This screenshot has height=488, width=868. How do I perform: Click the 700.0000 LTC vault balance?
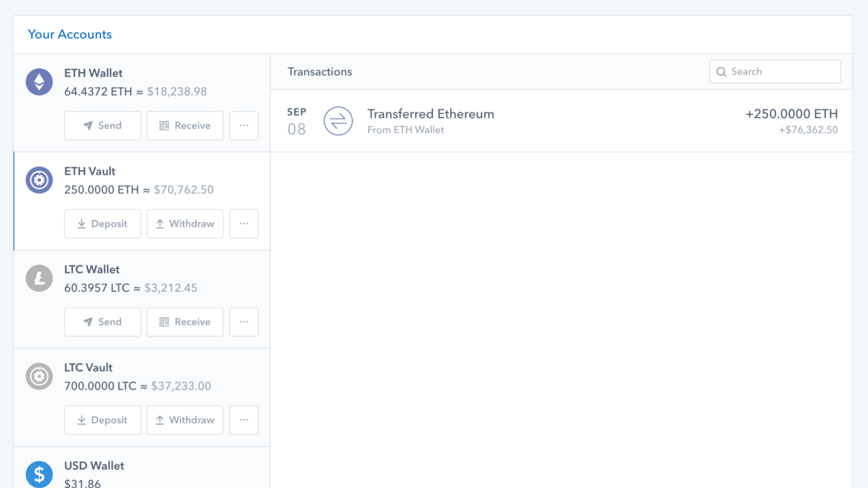pyautogui.click(x=100, y=386)
